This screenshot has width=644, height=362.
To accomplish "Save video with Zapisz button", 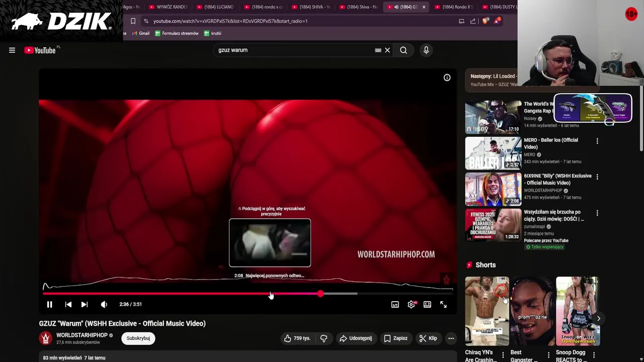I will 395,338.
